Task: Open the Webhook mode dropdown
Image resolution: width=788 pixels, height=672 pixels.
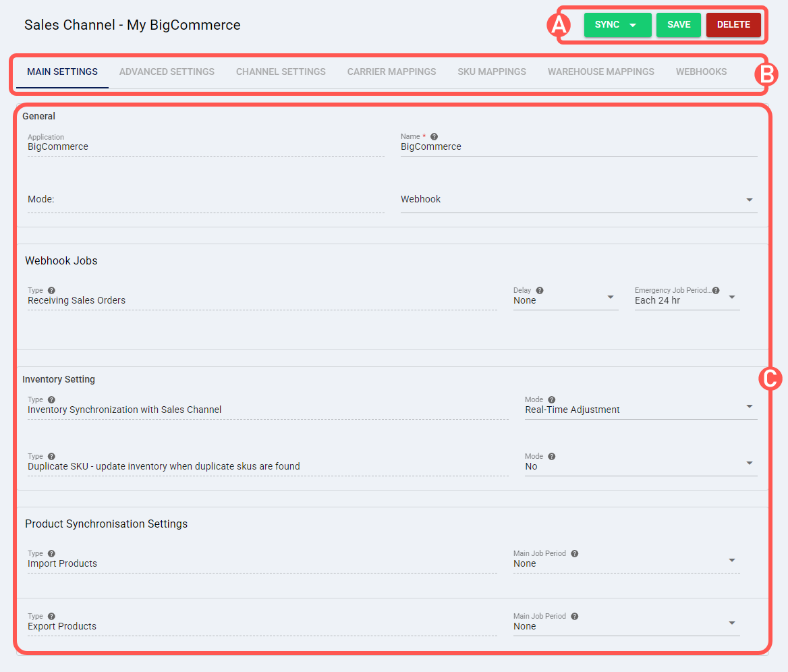Action: click(x=750, y=200)
